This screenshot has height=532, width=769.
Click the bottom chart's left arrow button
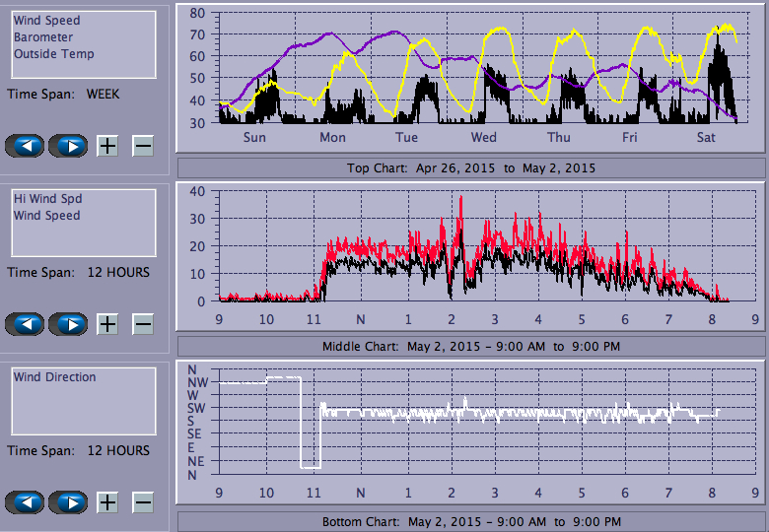click(25, 502)
